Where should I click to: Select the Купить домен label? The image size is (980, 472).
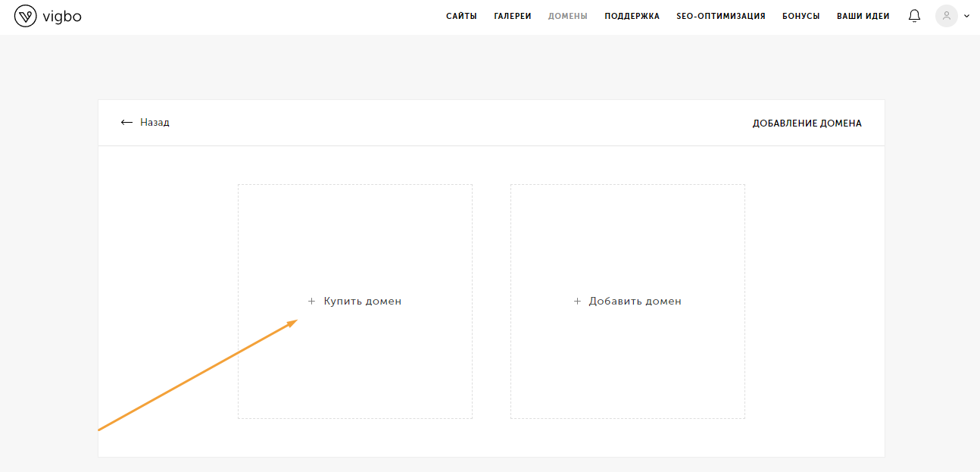pyautogui.click(x=362, y=302)
